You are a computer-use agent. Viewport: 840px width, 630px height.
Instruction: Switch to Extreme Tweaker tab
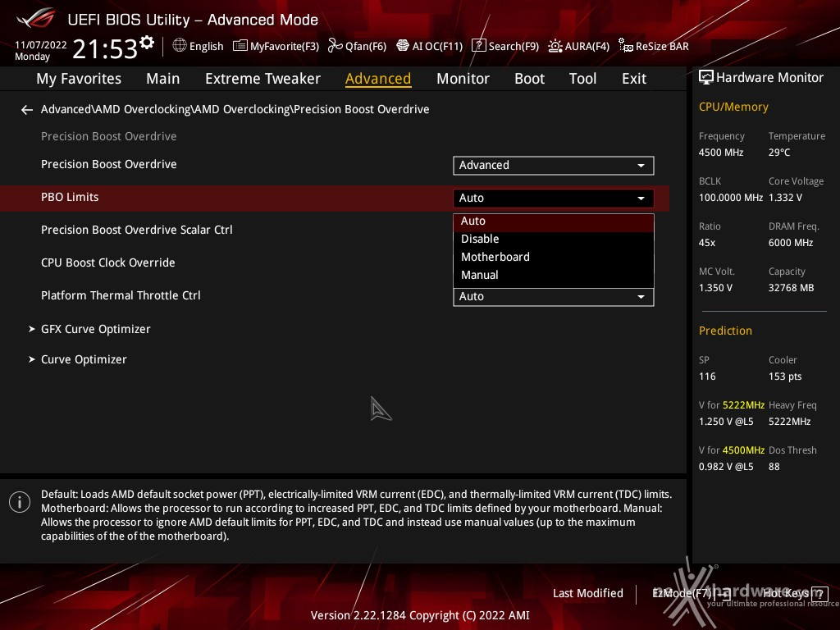262,79
